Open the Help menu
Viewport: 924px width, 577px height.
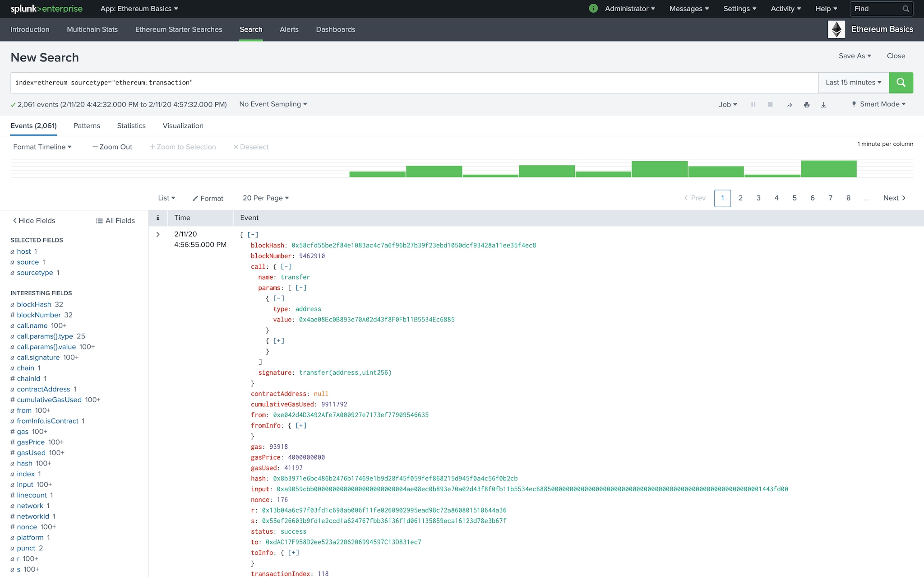(x=826, y=9)
